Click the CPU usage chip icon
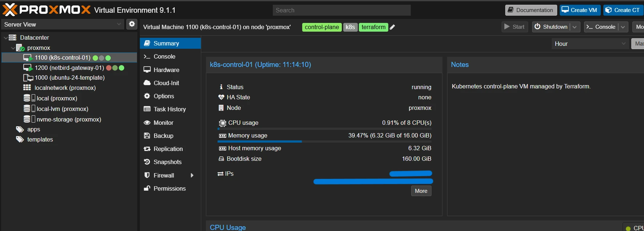This screenshot has height=231, width=644. pos(222,123)
